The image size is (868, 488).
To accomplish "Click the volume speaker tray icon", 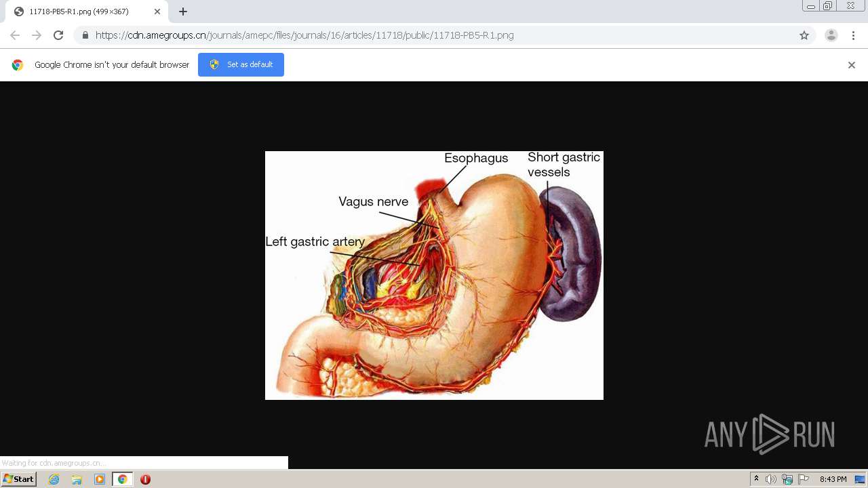I will pos(771,479).
